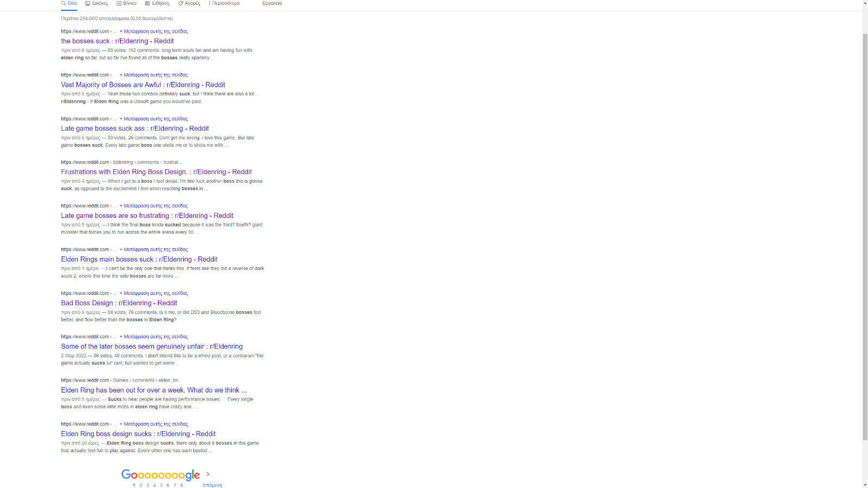
Task: Go to results page 7
Action: [175, 485]
